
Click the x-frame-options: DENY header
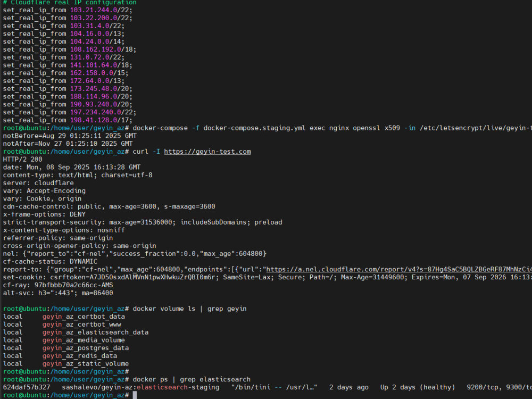coord(45,214)
